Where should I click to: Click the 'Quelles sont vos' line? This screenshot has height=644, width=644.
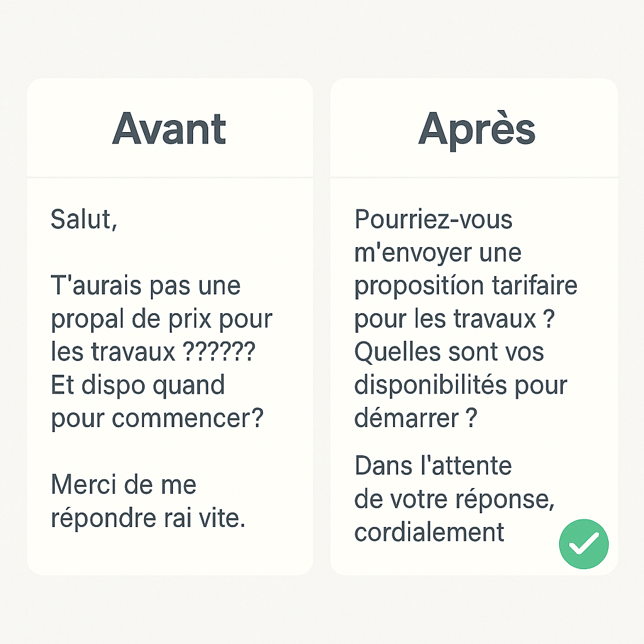[449, 352]
